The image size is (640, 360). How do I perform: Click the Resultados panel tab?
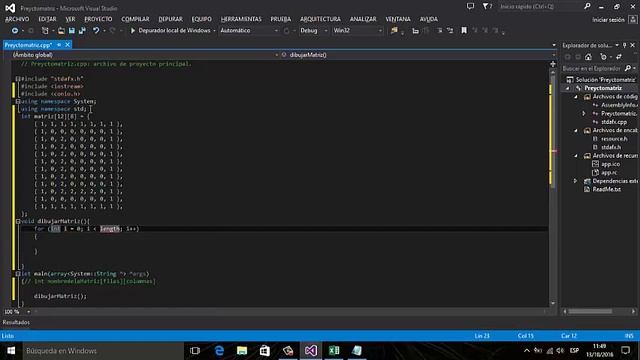click(x=16, y=322)
